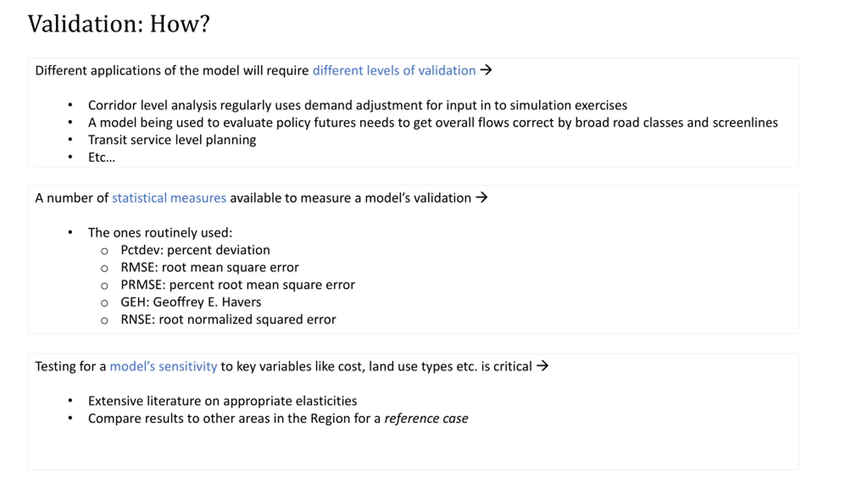Screen dimensions: 868x488
Task: Click the 'RNSE: root normalized squared error' item
Action: tap(228, 320)
